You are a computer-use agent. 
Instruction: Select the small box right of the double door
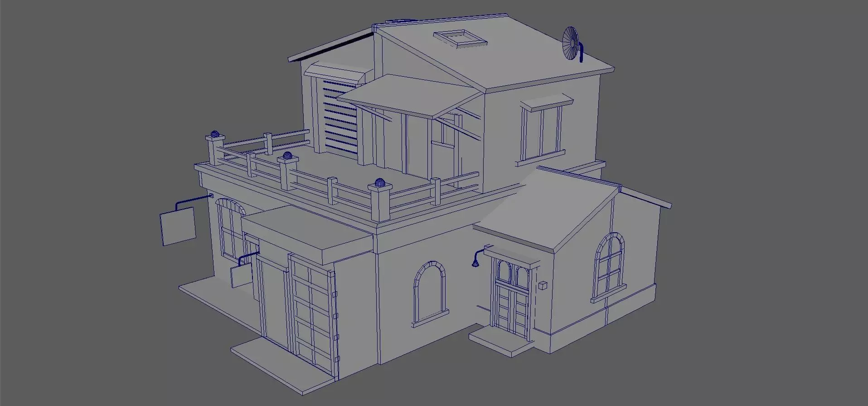(x=543, y=285)
